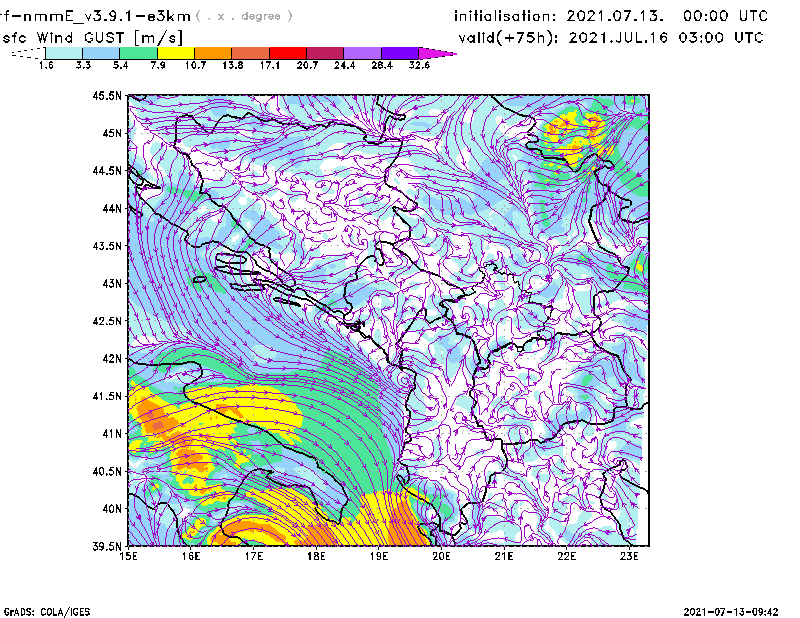
Task: Click the lavender 24.4–28.4 legend swatch
Action: point(362,53)
